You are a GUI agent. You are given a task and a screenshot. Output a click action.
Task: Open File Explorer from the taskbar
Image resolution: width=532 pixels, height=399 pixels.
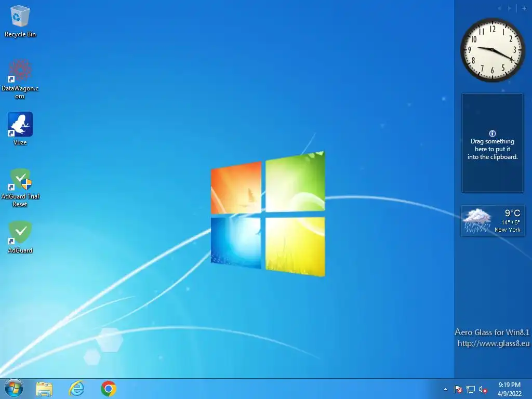click(44, 389)
